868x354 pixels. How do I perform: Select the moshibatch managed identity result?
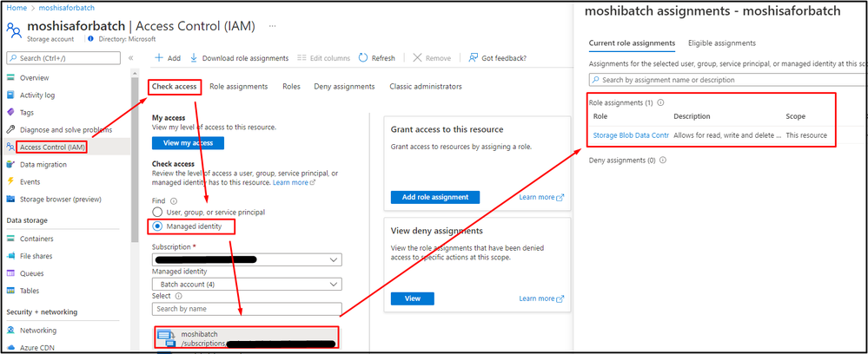coord(247,338)
